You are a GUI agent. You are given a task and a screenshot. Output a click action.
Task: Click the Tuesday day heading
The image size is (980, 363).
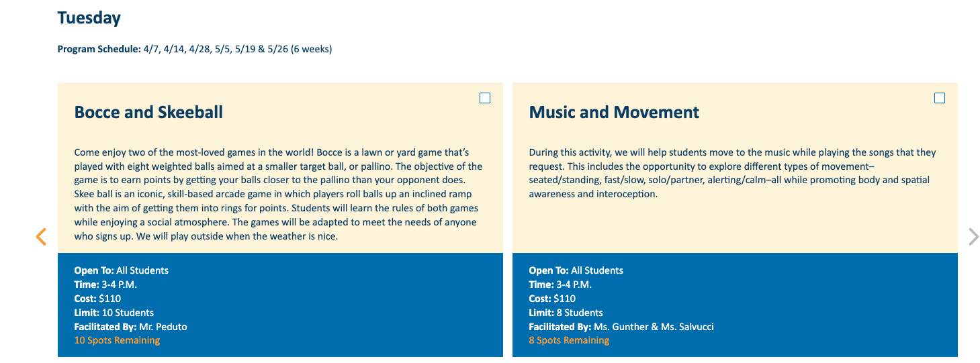pos(89,18)
